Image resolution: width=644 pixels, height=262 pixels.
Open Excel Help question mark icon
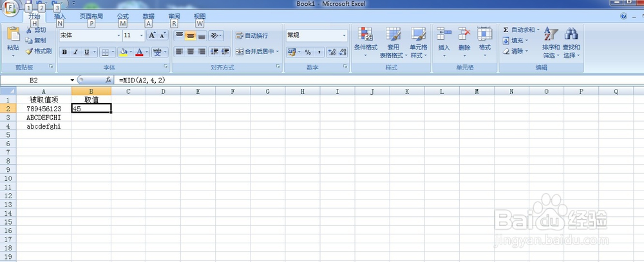[x=624, y=17]
